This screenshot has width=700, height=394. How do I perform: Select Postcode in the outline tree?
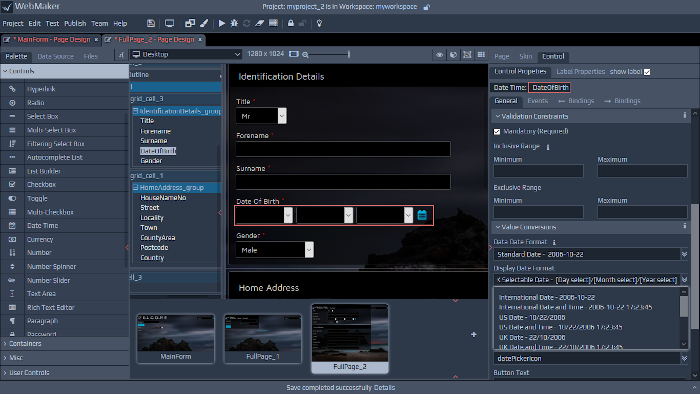coord(154,248)
